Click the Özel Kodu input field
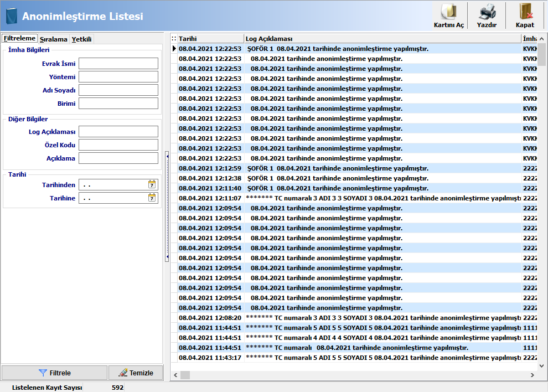This screenshot has width=548, height=392. [x=118, y=145]
